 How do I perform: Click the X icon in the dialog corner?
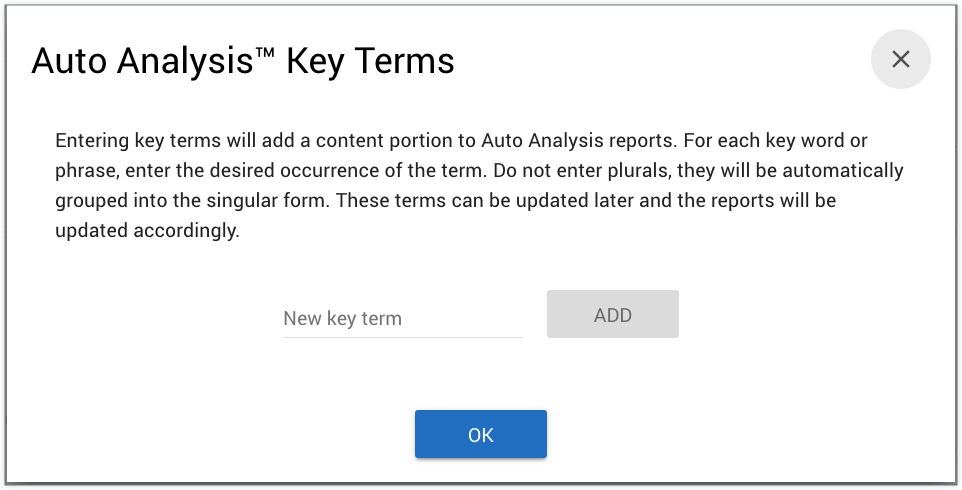[900, 60]
